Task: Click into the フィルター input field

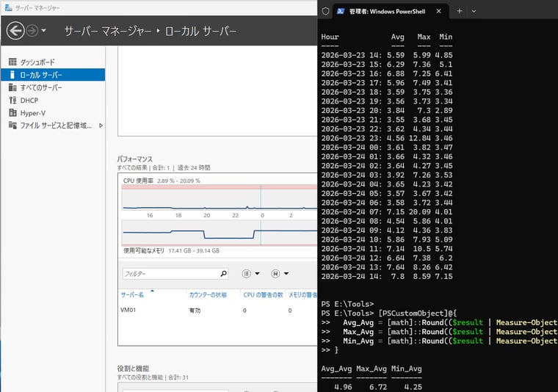Action: pos(171,274)
